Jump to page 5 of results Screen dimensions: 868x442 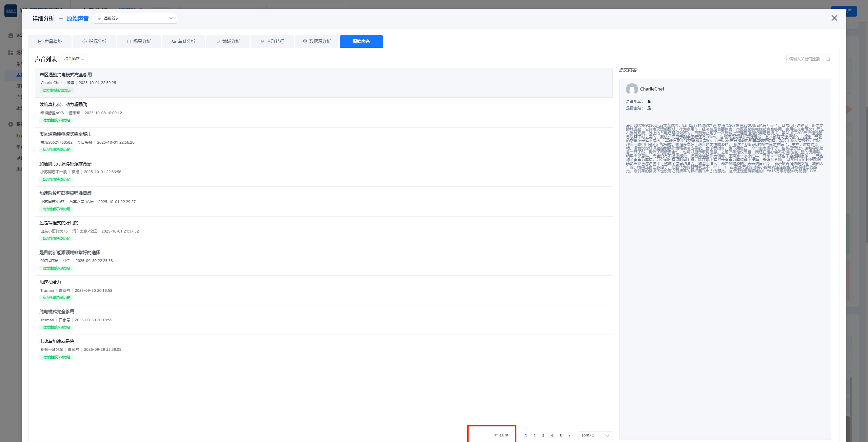point(560,436)
